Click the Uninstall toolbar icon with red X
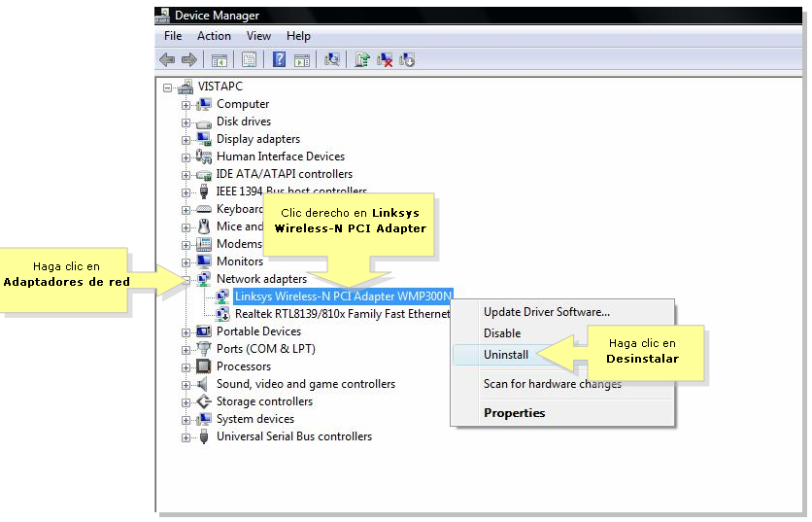This screenshot has height=522, width=812. point(385,60)
